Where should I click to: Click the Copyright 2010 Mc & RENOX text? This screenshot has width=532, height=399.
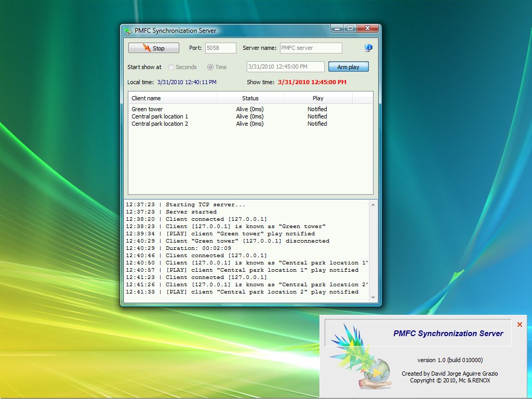click(450, 380)
